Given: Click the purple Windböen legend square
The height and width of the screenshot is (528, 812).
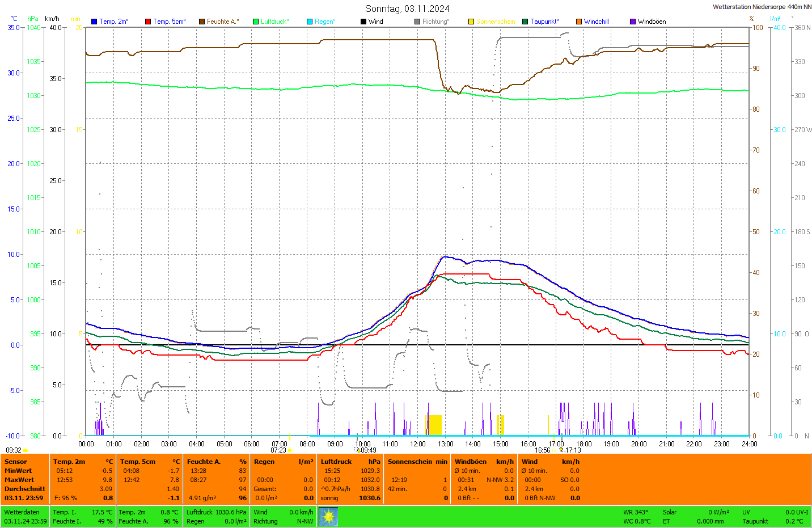Looking at the screenshot, I should click(x=633, y=22).
